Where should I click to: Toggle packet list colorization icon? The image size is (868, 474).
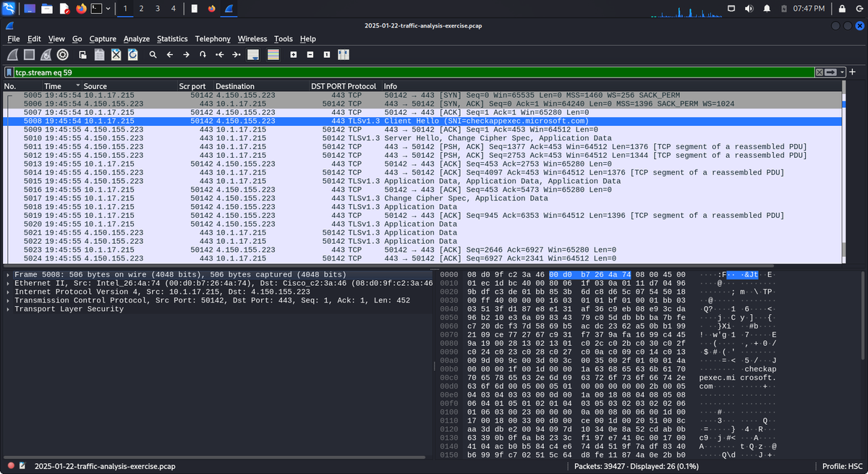click(273, 54)
